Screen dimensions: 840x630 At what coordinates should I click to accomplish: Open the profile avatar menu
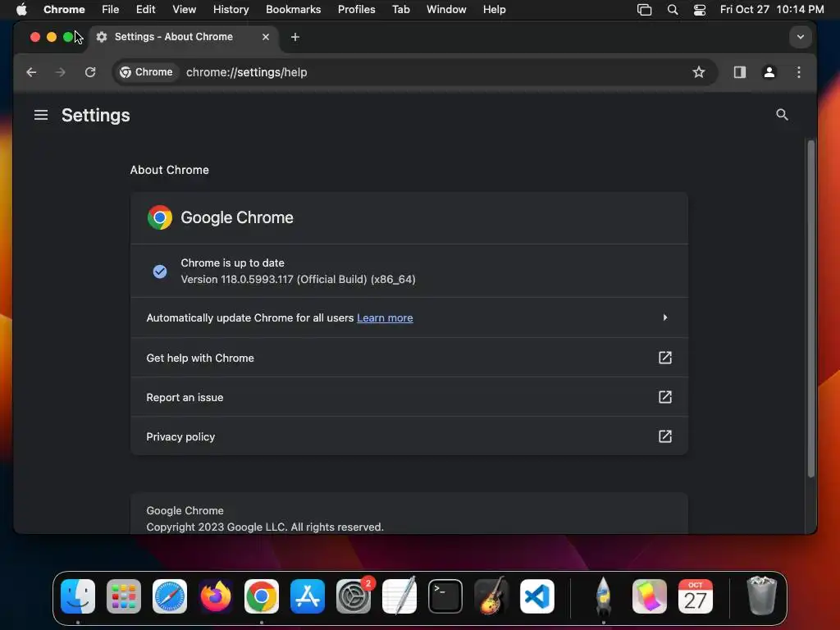pos(769,72)
